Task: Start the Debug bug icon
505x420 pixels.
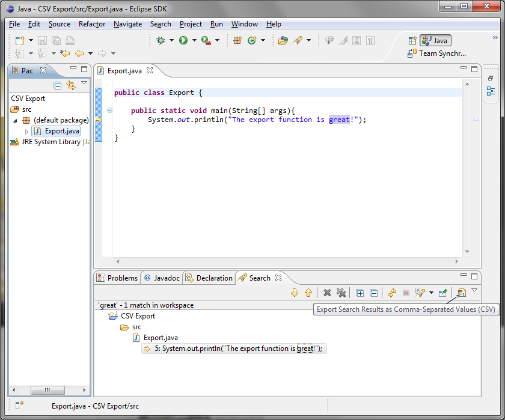Action: (161, 40)
